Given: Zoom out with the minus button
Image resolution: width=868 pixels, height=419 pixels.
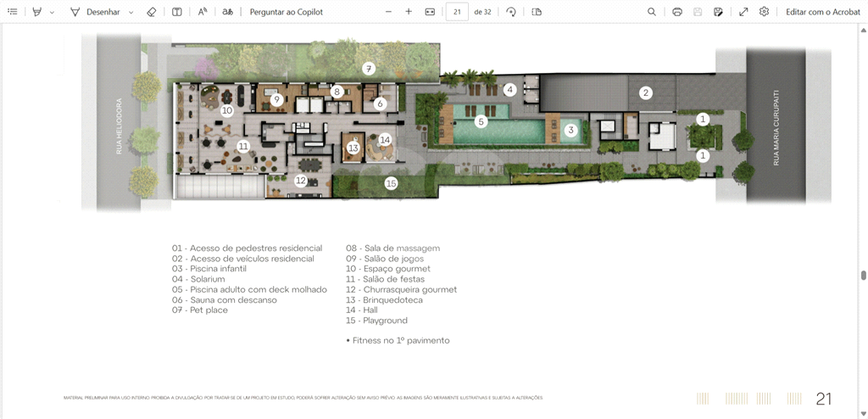Looking at the screenshot, I should pyautogui.click(x=388, y=12).
